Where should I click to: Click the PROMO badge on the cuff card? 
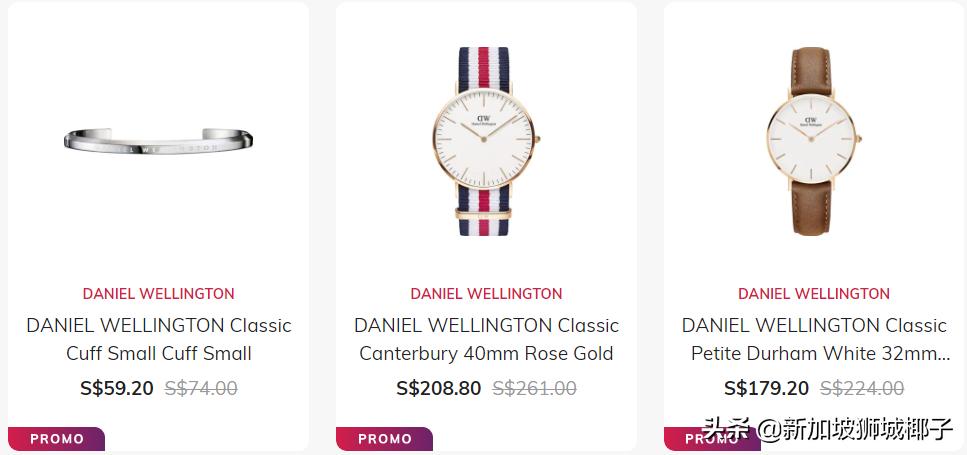pos(57,439)
